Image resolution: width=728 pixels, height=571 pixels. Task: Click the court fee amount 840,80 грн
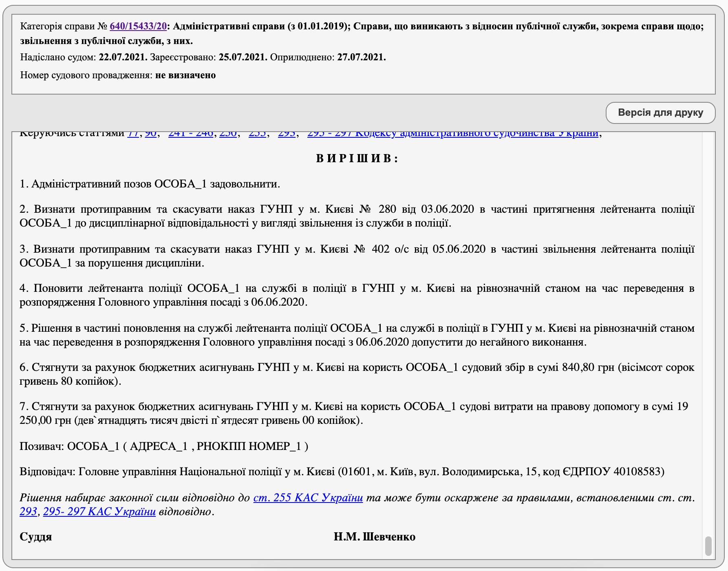point(588,367)
